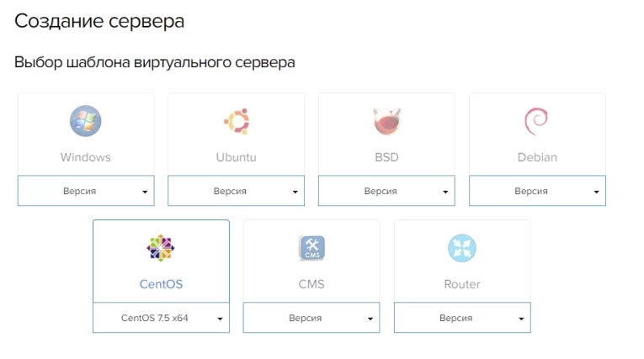Click the Windows template label
Screen dimensions: 644x359
(85, 157)
